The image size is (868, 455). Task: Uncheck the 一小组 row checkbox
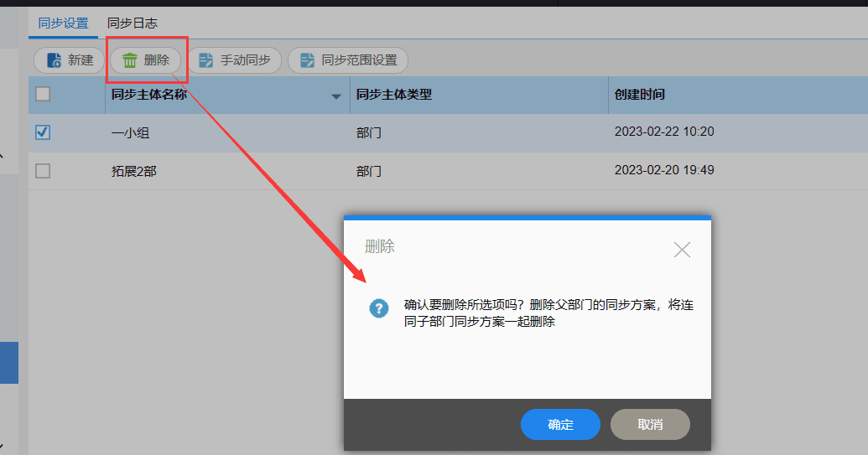click(x=43, y=132)
